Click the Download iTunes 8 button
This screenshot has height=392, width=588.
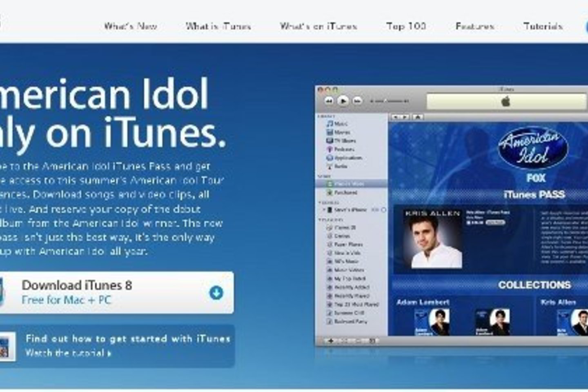[117, 292]
